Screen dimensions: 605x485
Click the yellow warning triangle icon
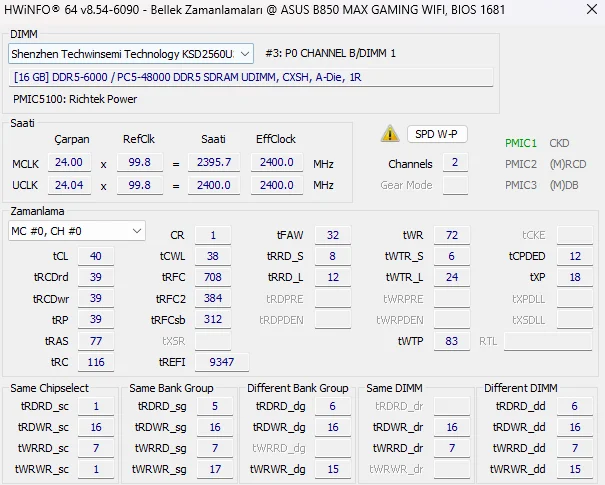pos(390,134)
